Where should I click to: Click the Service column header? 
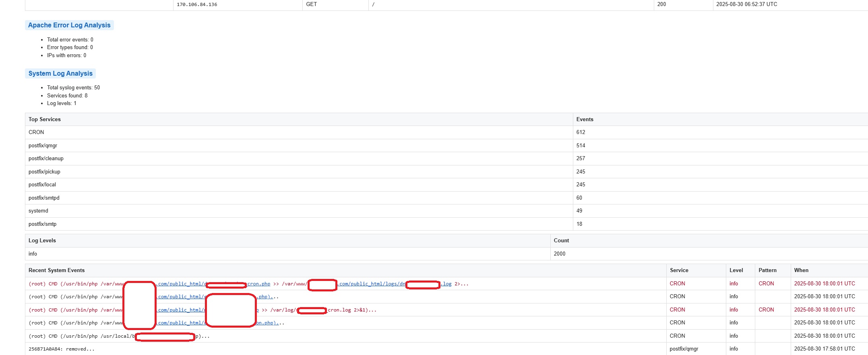coord(679,270)
